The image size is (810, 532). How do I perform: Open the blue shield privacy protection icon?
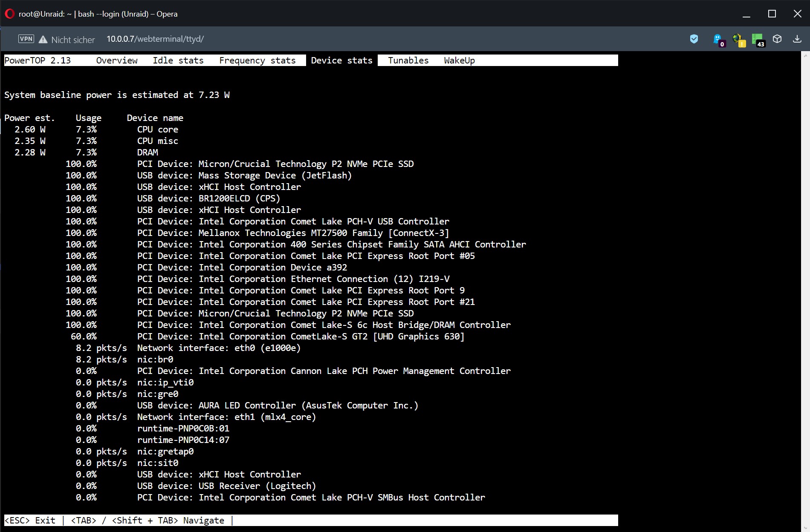pos(694,39)
